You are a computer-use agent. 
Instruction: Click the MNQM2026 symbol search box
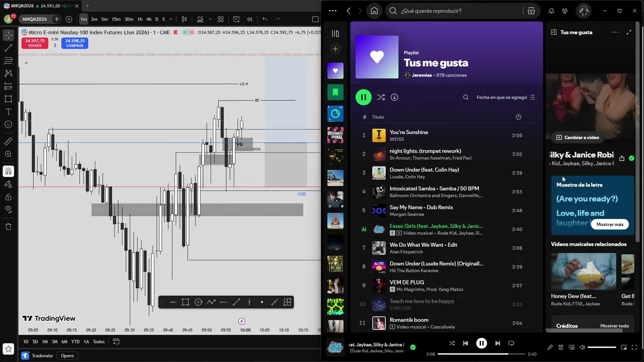coord(34,19)
